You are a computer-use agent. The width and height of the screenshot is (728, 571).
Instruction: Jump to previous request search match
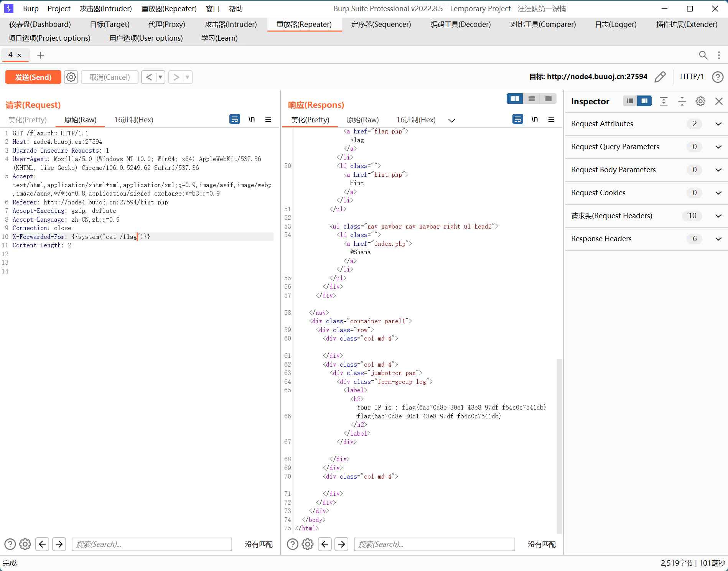(42, 544)
